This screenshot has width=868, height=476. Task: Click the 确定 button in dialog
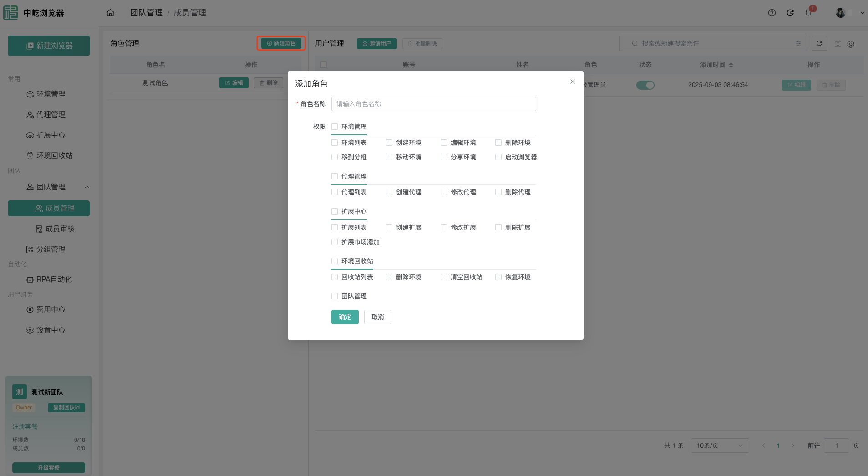click(345, 317)
